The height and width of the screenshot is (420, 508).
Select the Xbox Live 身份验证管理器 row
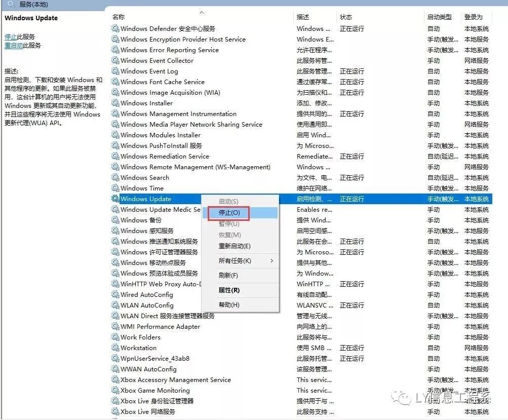coord(301,401)
